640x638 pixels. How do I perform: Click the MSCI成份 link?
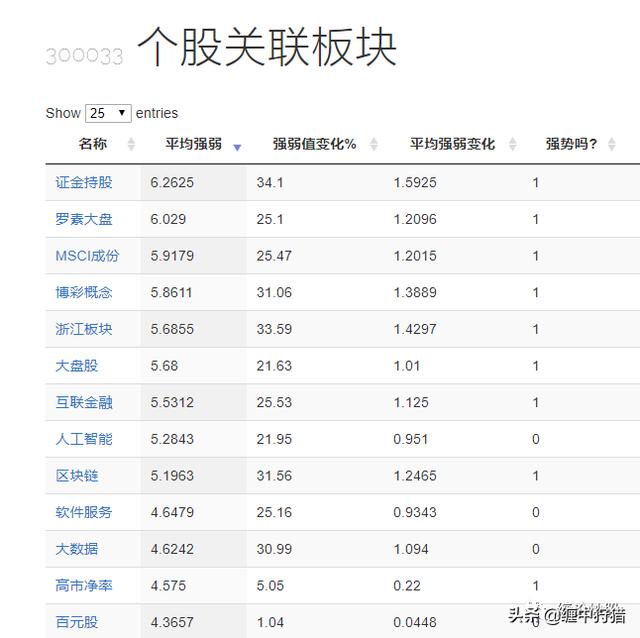pyautogui.click(x=87, y=256)
